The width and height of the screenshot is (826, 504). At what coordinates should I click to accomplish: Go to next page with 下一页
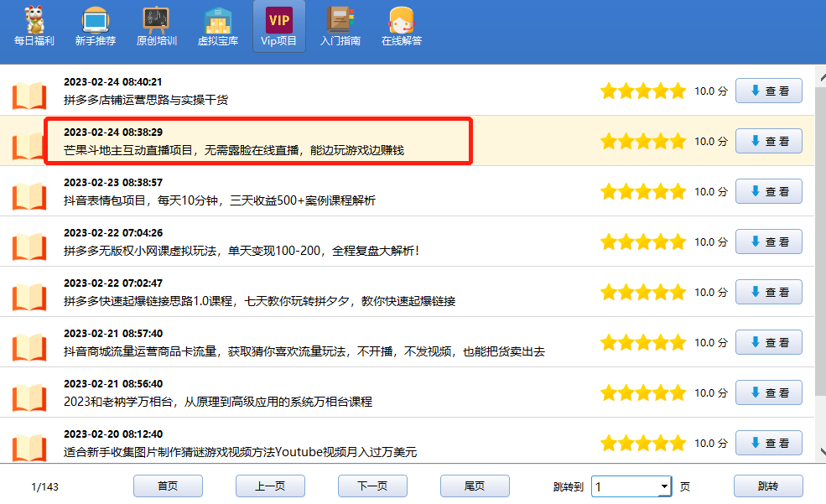pyautogui.click(x=372, y=486)
